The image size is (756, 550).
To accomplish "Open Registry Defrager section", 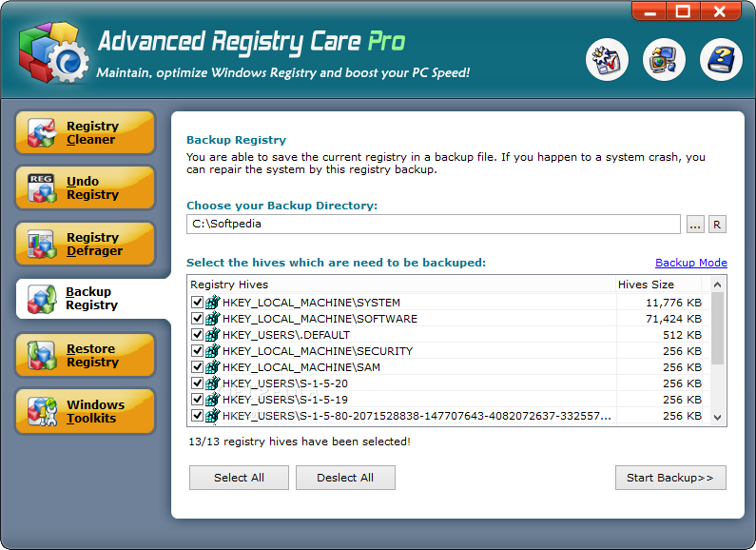I will [x=86, y=244].
